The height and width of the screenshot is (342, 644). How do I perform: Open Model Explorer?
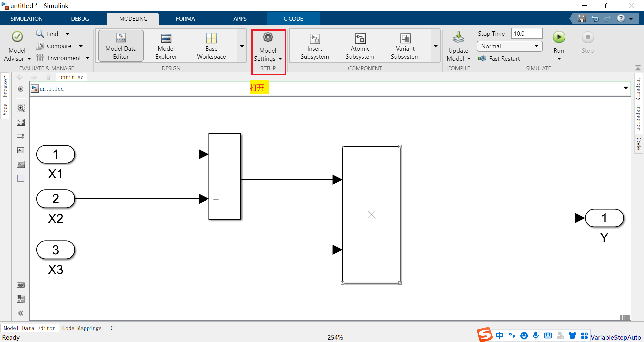pos(166,46)
